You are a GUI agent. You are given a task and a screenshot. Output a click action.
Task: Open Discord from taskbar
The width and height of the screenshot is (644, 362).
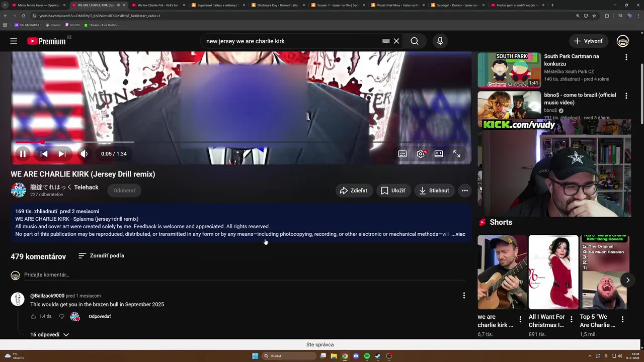click(x=356, y=356)
